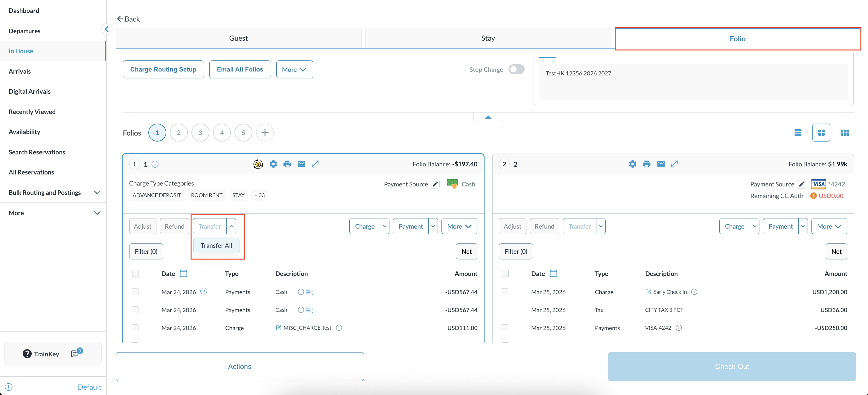The height and width of the screenshot is (395, 868).
Task: Switch to the Stay tab
Action: tap(488, 38)
